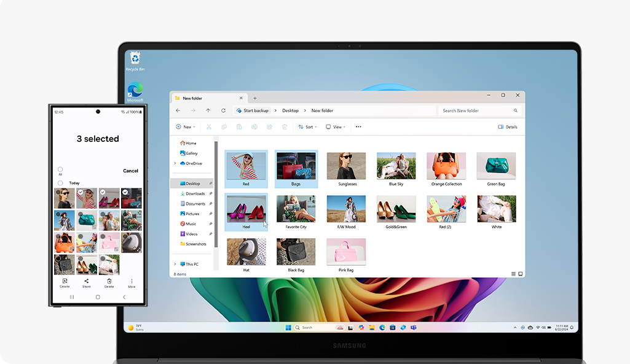Select the Orange Collection image file

(446, 169)
